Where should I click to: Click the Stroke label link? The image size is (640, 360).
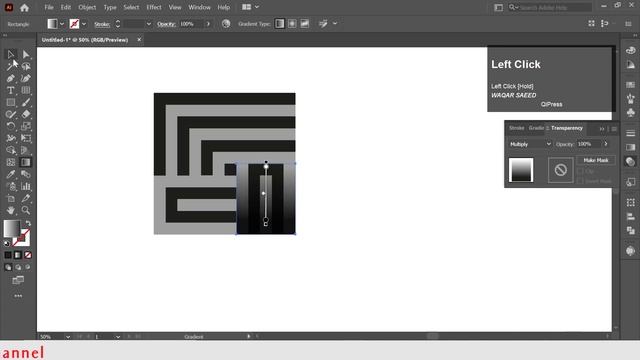102,24
